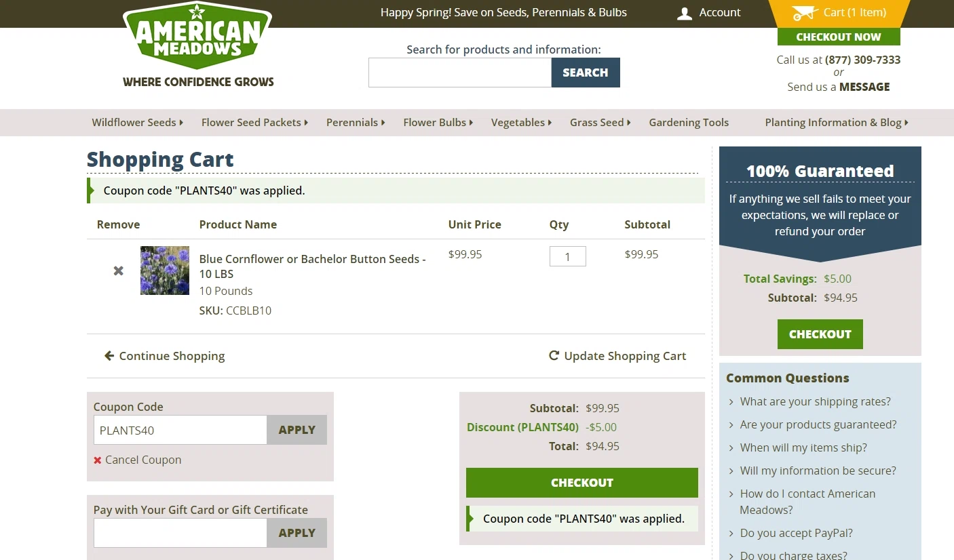Click the top coupon applied message under Shopping Cart
Viewport: 954px width, 560px height.
(x=396, y=191)
